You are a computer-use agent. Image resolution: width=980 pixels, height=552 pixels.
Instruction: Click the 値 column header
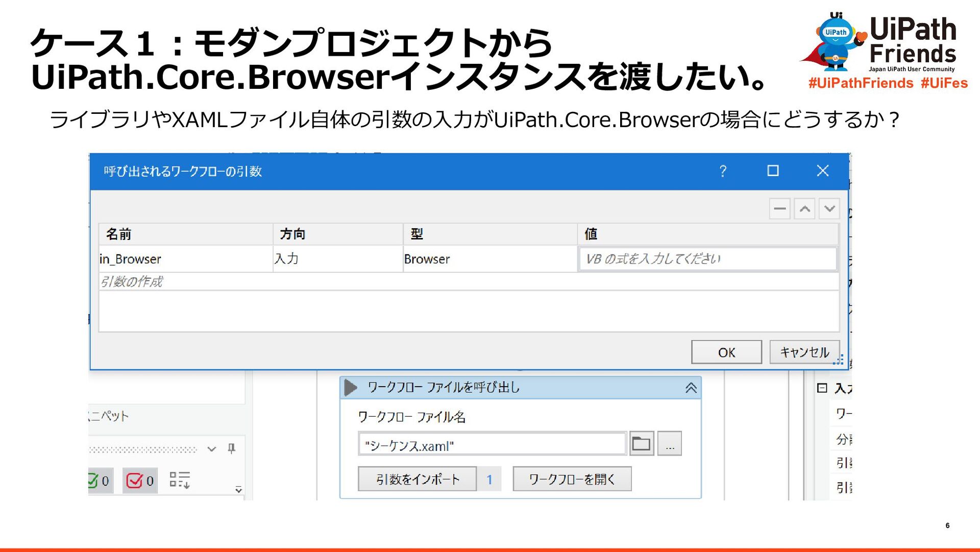pos(708,234)
